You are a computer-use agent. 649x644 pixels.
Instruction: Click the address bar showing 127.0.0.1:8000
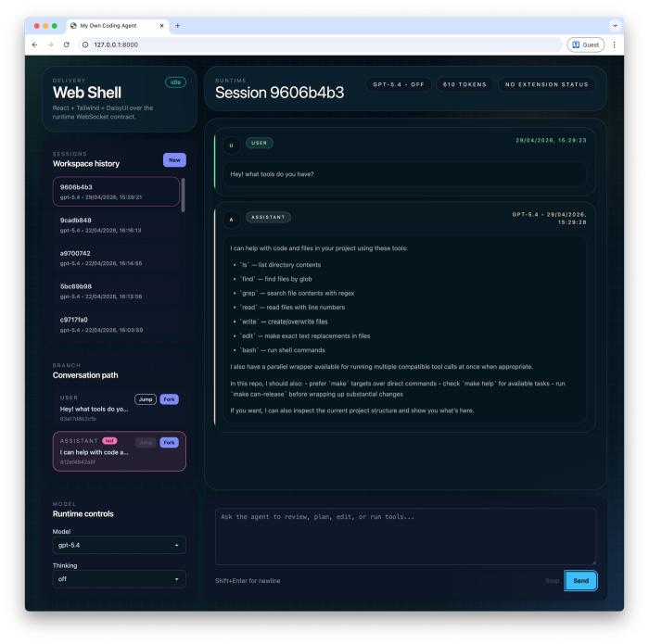coord(321,44)
